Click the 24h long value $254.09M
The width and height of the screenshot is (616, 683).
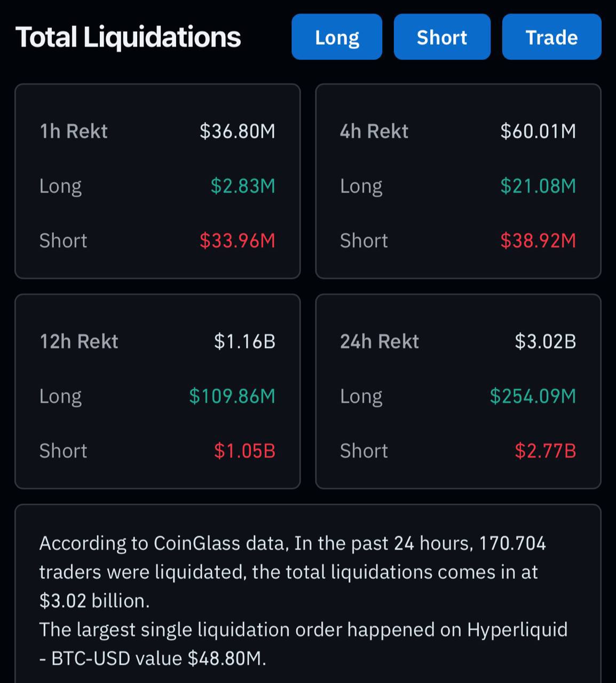[533, 396]
